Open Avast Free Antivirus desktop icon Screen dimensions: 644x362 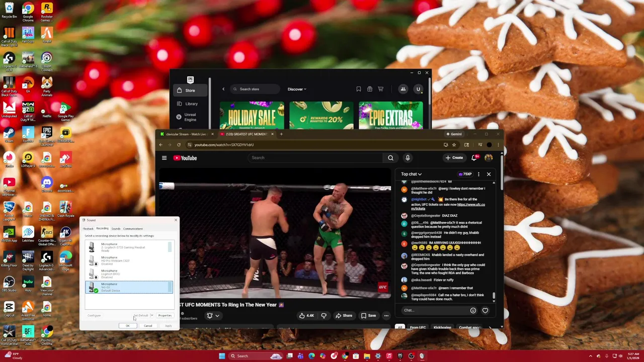28,310
